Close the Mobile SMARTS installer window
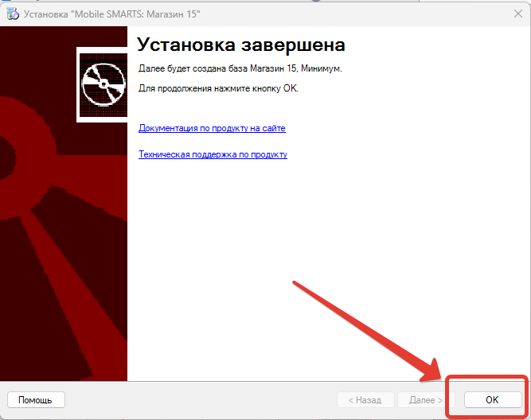The image size is (531, 420). 517,14
